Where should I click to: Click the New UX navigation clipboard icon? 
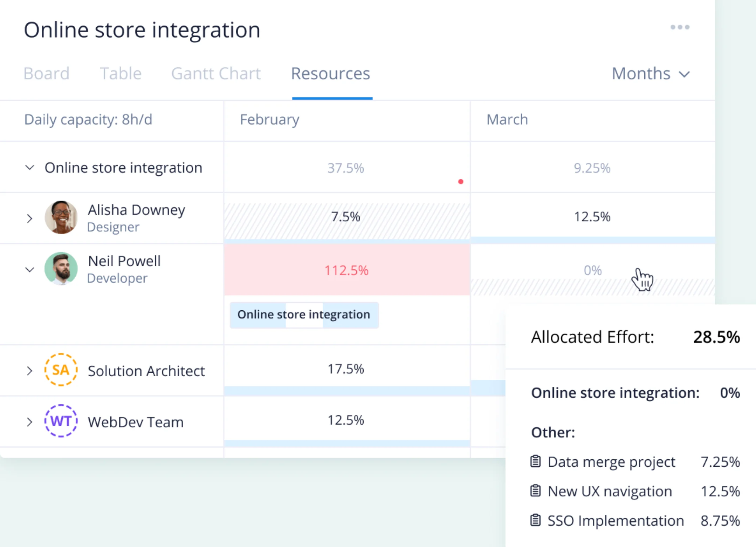535,491
